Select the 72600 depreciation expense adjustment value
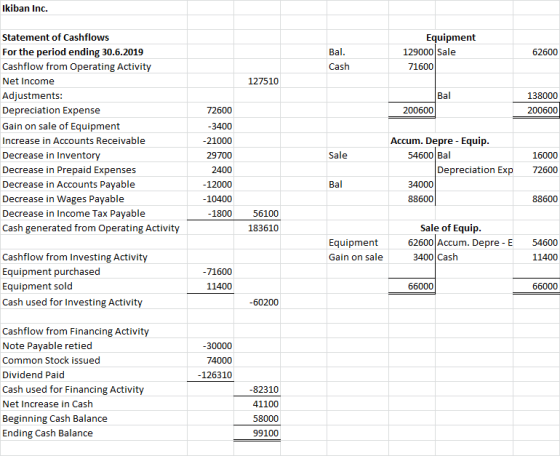Screen dimensions: 560x456 click(219, 110)
